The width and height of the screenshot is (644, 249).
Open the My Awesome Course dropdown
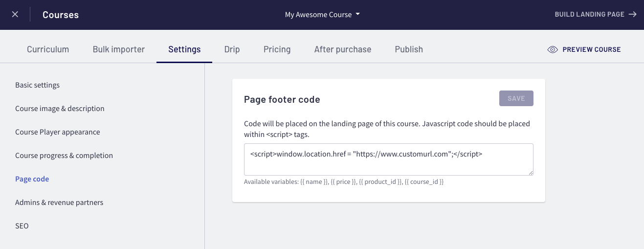[322, 15]
